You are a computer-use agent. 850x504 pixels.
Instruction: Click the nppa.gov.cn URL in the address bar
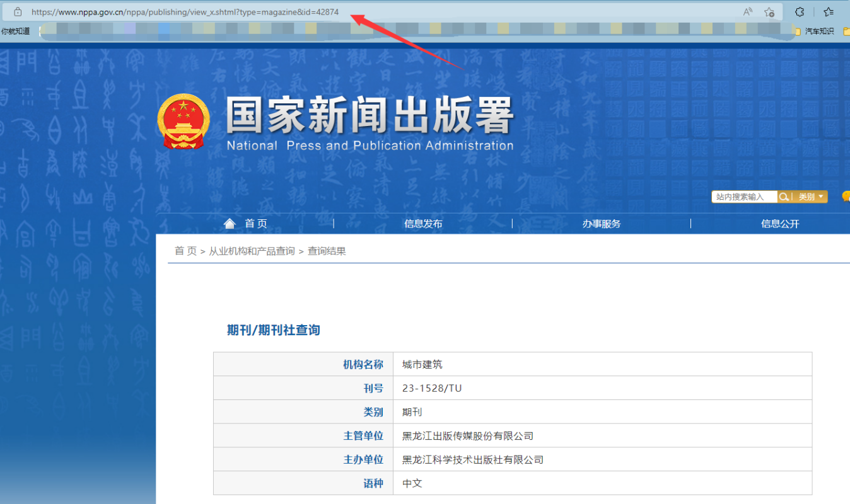coord(185,11)
